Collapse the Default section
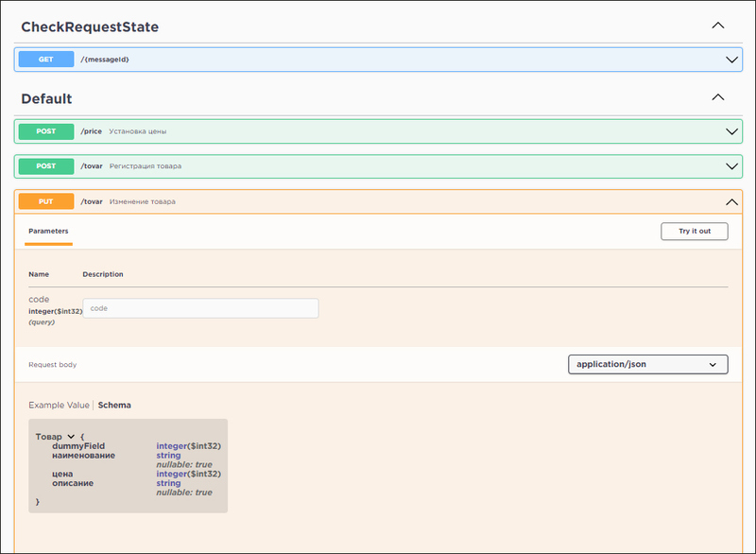 716,97
